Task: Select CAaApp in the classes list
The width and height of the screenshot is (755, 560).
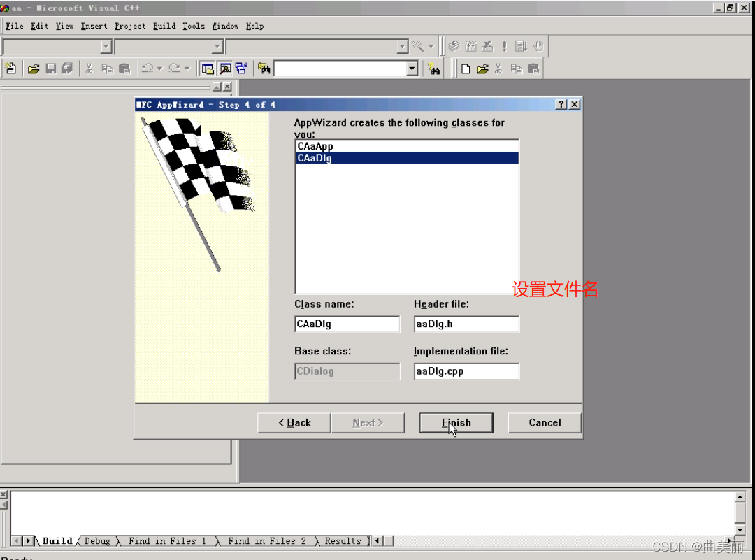Action: (407, 146)
